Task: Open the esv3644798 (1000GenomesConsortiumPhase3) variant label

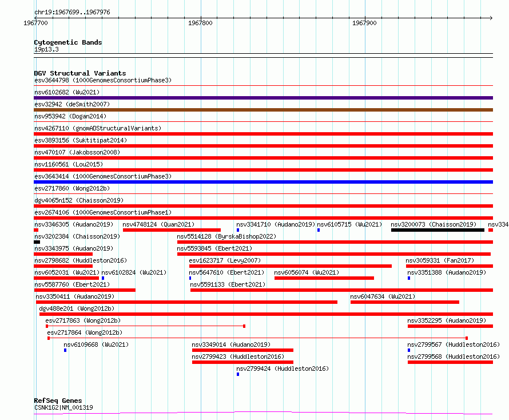Action: (103, 80)
